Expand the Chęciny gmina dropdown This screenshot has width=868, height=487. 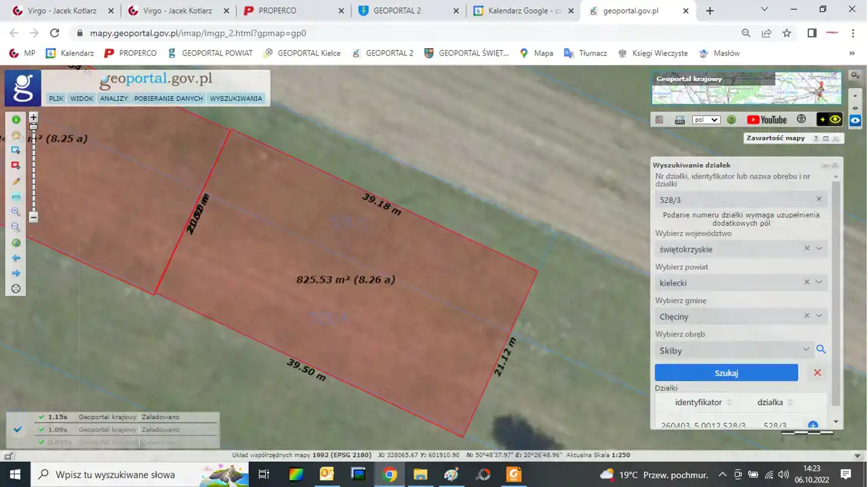pos(819,316)
